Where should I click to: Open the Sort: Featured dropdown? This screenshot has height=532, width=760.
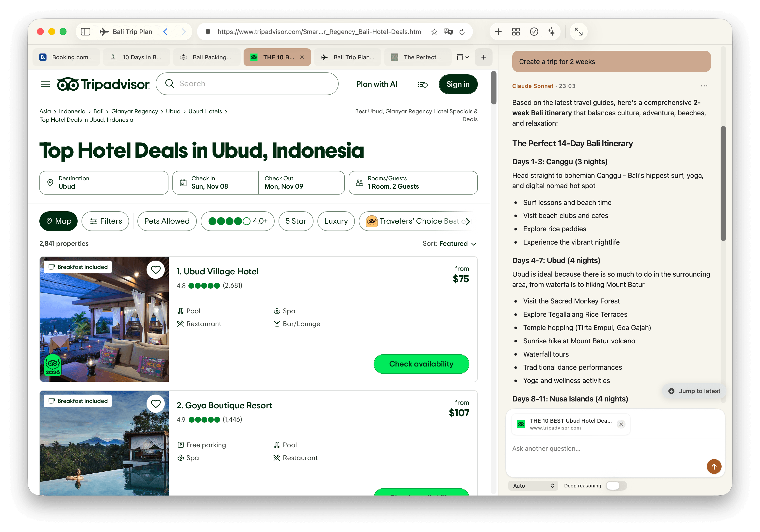coord(449,243)
